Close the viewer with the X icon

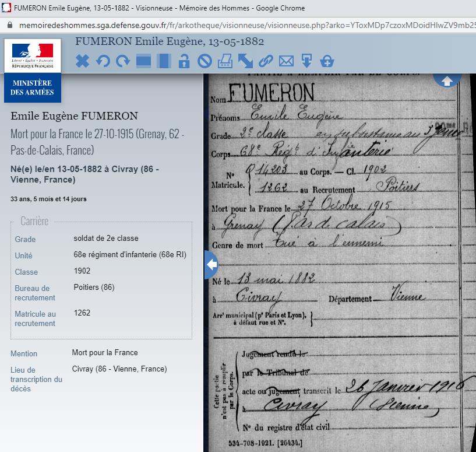82,61
